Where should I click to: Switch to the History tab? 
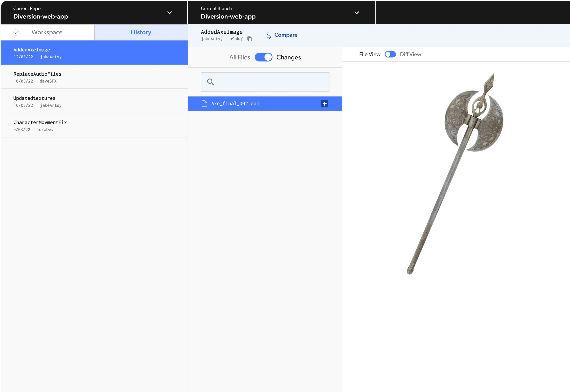click(141, 32)
